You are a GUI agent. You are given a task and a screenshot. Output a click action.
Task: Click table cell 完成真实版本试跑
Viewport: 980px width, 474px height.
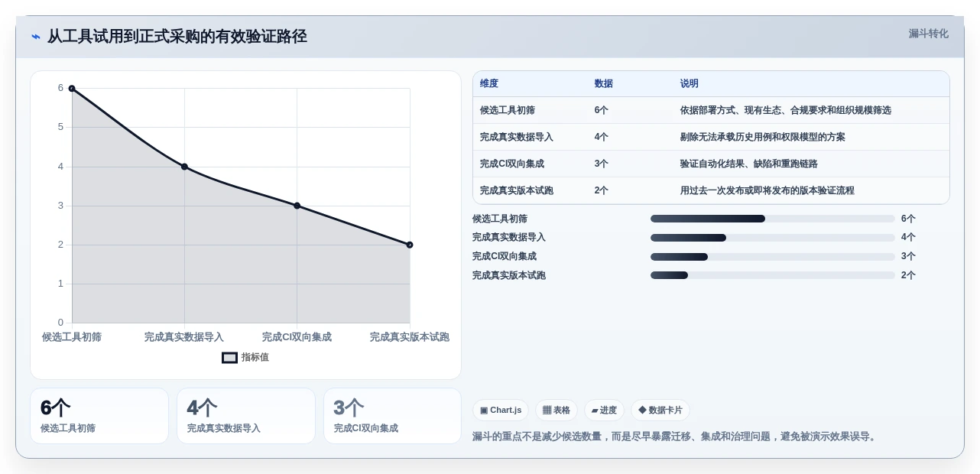point(517,190)
